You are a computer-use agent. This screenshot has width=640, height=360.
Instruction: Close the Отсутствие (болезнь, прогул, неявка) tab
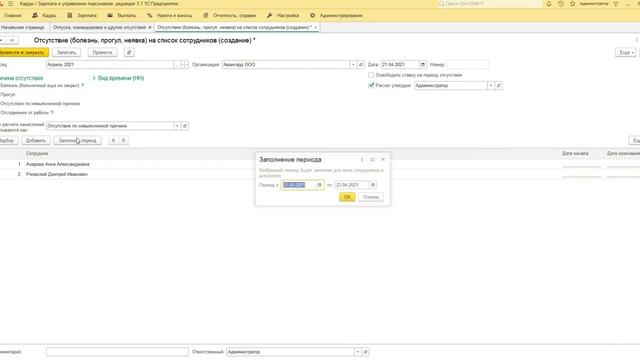(316, 27)
